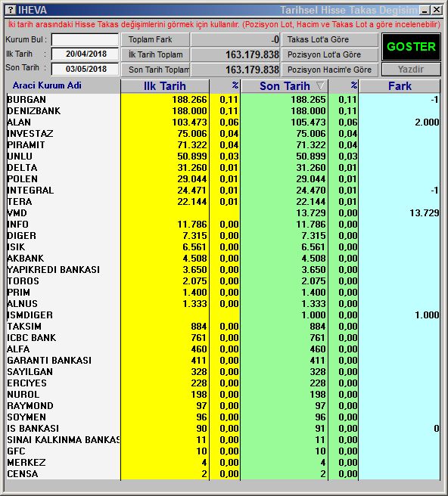This screenshot has height=496, width=448.
Task: Select the NUROL row
Action: [x=223, y=395]
